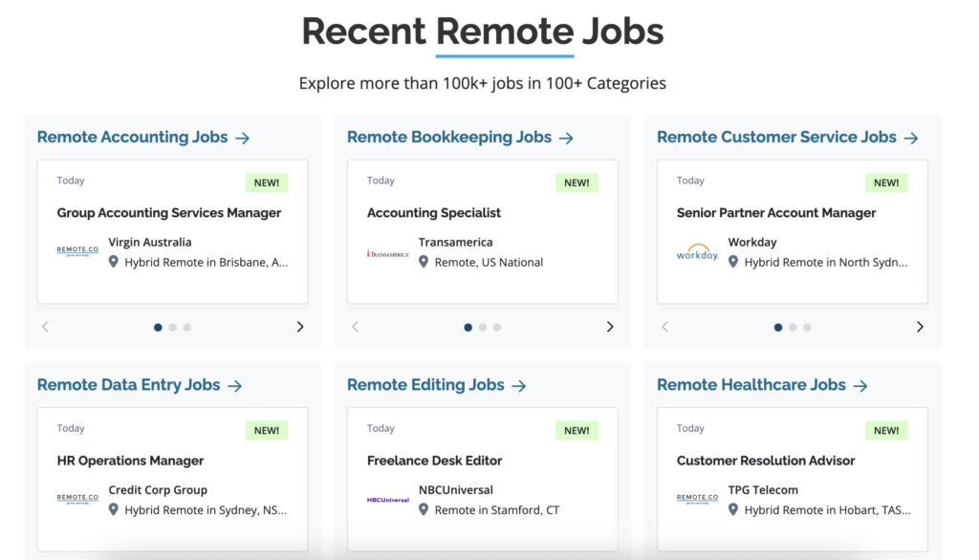Select second pagination dot in Accounting carousel

click(172, 327)
